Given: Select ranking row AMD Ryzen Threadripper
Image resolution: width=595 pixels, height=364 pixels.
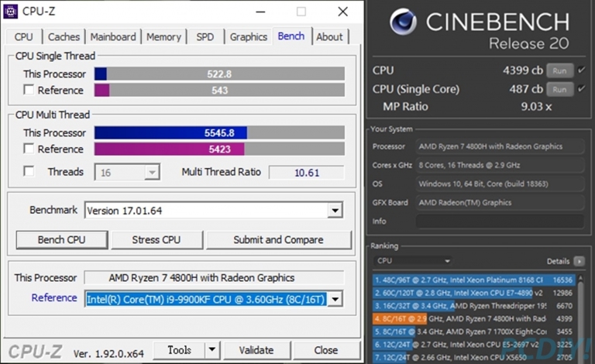Looking at the screenshot, I should [473, 306].
